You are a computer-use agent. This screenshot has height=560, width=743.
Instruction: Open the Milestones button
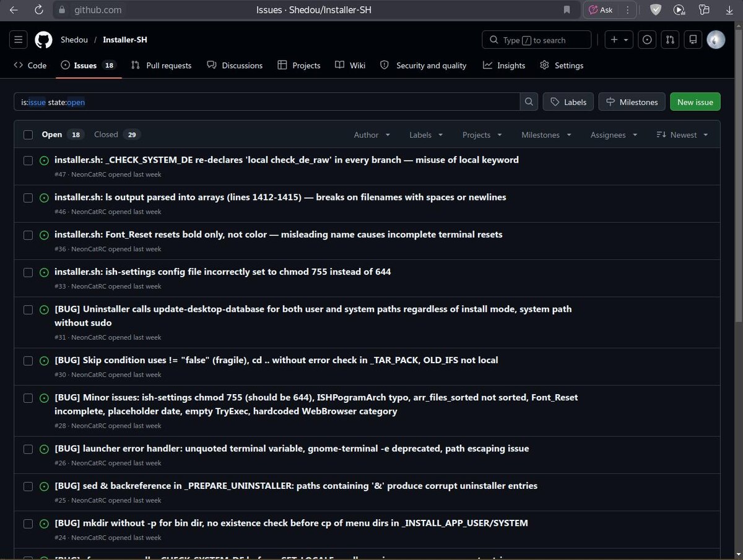point(632,101)
